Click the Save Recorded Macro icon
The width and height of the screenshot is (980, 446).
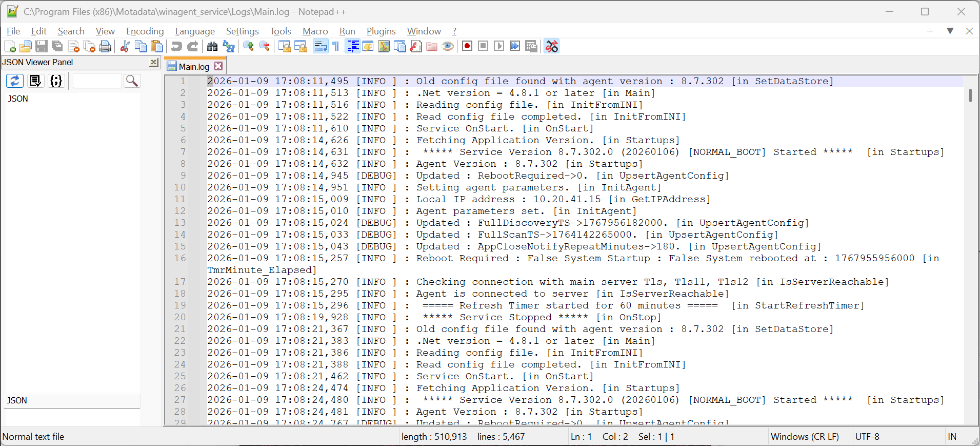pyautogui.click(x=531, y=46)
